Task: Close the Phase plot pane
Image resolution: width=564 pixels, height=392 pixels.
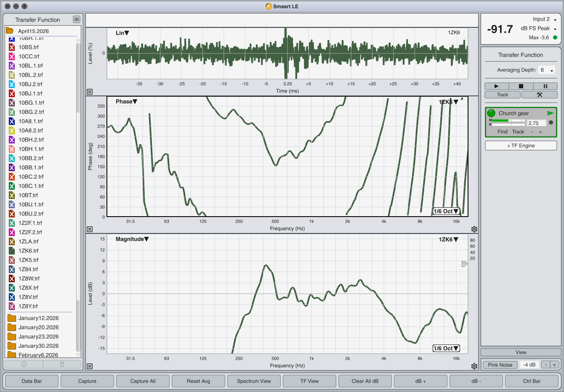Action: (x=90, y=229)
